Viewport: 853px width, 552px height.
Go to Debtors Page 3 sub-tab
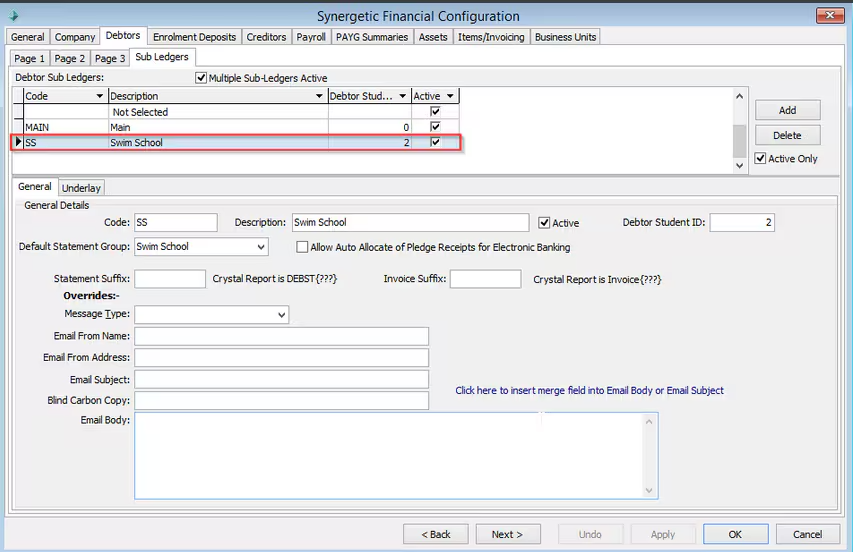pos(109,58)
